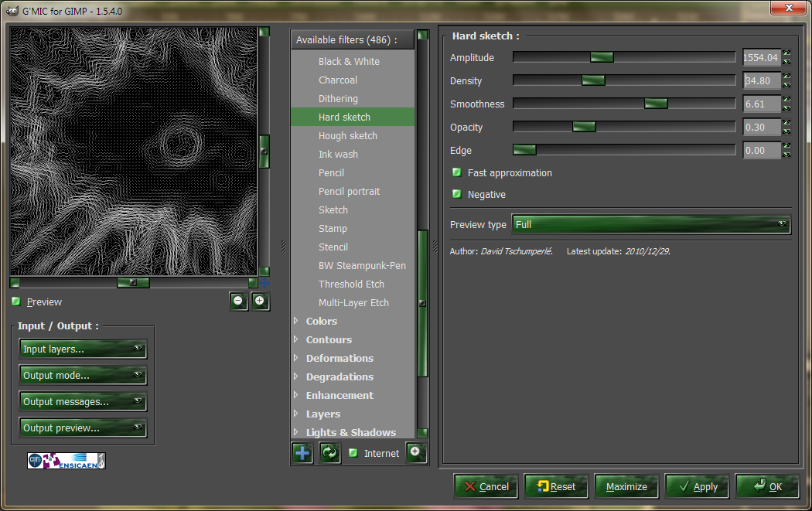Add filter to favorites with blue plus

pyautogui.click(x=302, y=453)
